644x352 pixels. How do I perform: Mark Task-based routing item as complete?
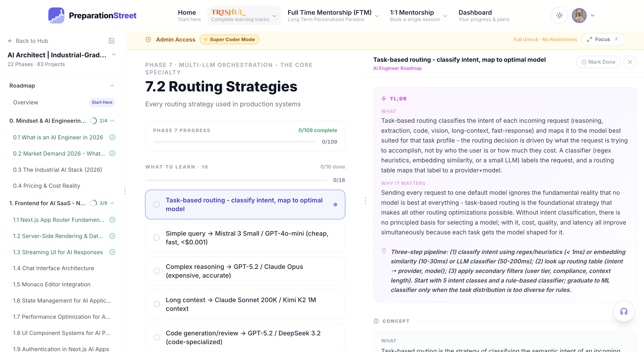point(157,205)
